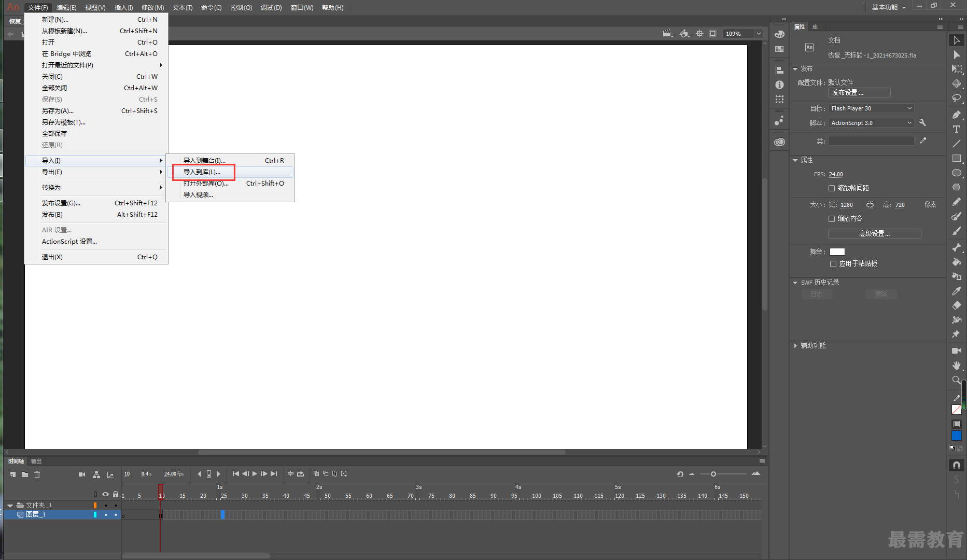This screenshot has width=967, height=560.
Task: Enable the 缩放帧间距 checkbox
Action: tap(832, 188)
